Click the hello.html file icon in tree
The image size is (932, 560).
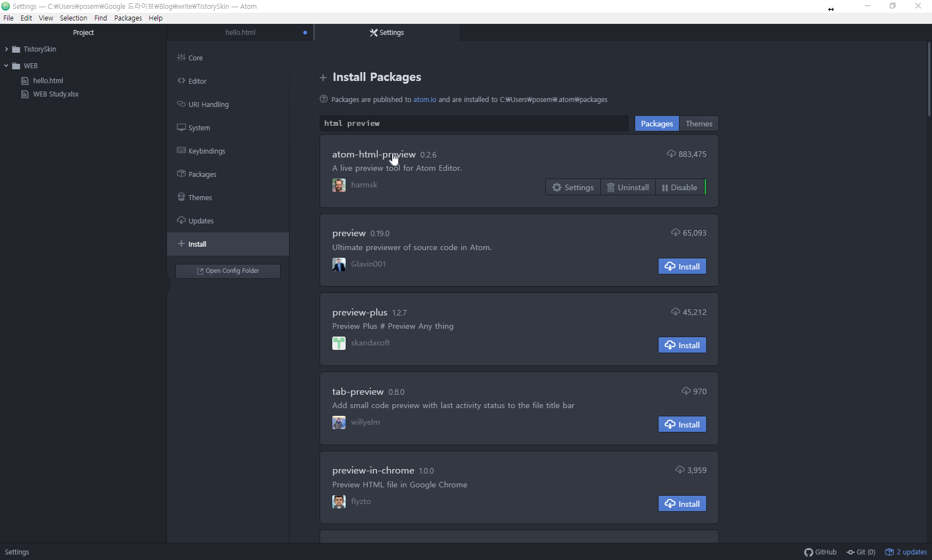(x=25, y=81)
